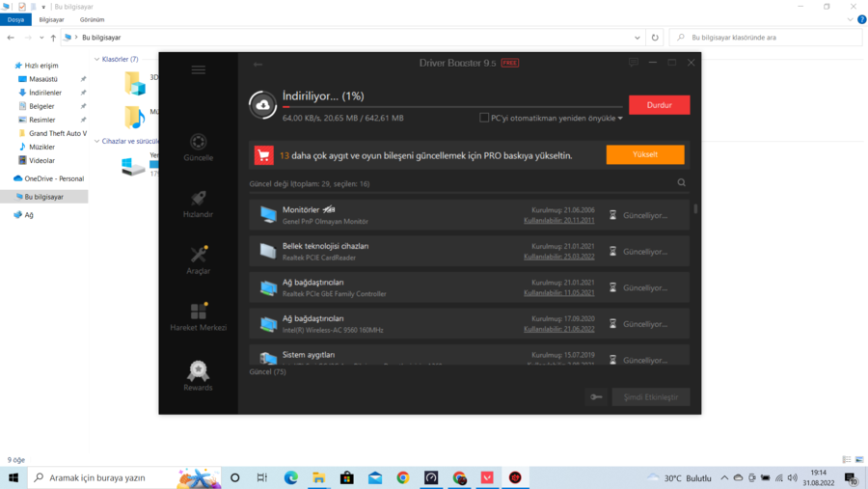Click the Windows Start button
Screen dimensions: 868x489
pos(14,477)
